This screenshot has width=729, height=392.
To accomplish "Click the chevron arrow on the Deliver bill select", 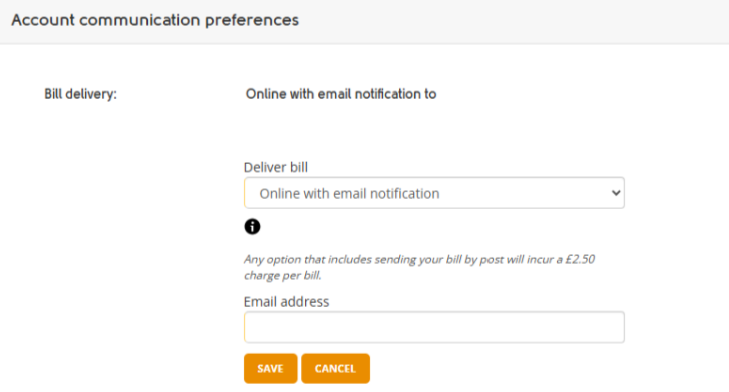I will coord(616,193).
